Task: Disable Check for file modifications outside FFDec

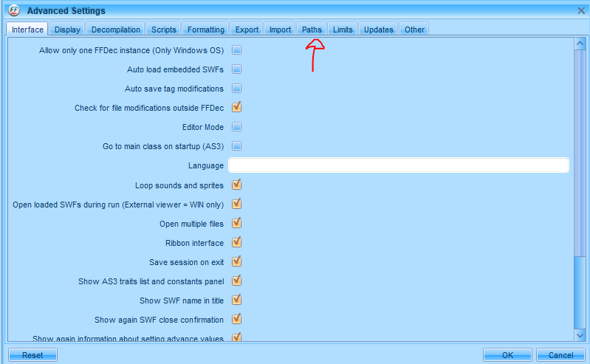Action: (x=237, y=108)
